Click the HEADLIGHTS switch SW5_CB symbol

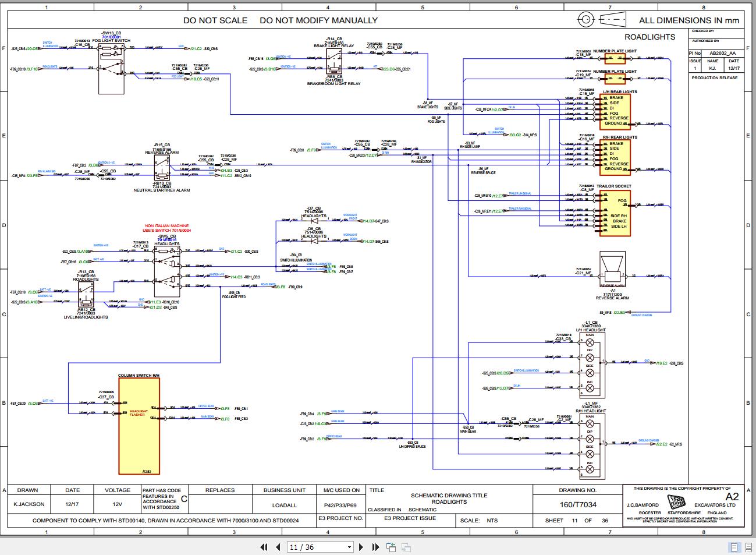pos(167,271)
